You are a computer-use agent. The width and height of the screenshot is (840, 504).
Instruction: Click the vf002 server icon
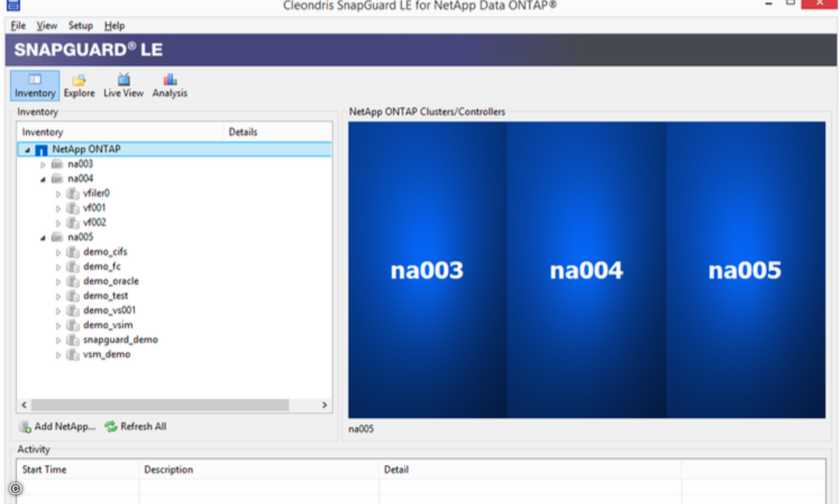pyautogui.click(x=72, y=223)
